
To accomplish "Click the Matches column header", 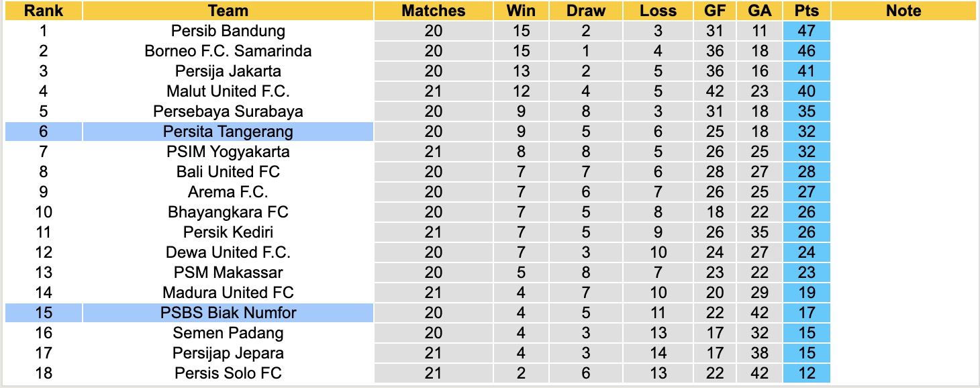I will 434,11.
